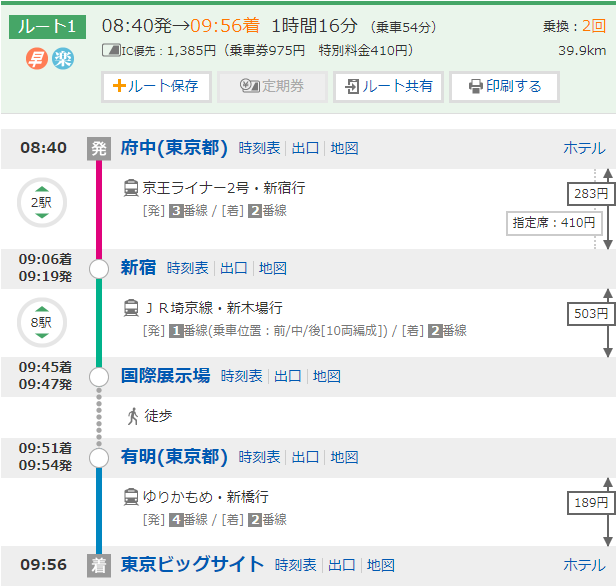Viewport: 616px width, 586px height.
Task: Click the green 発 departure marker
Action: pyautogui.click(x=98, y=148)
